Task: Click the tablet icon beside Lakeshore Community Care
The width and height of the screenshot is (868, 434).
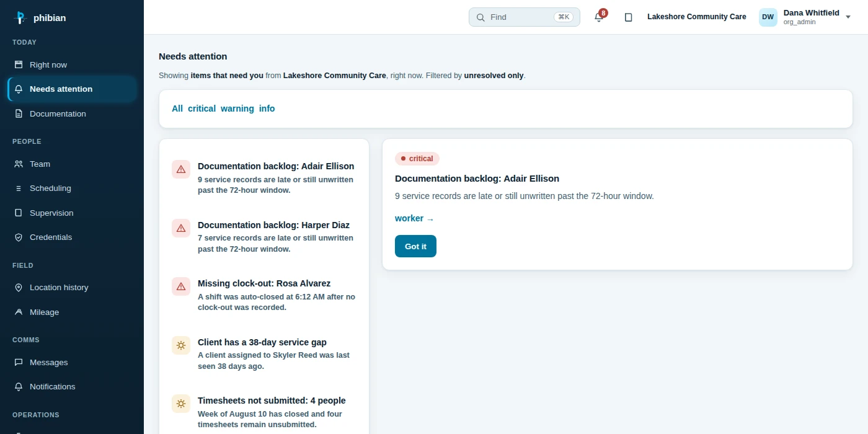Action: [x=628, y=17]
